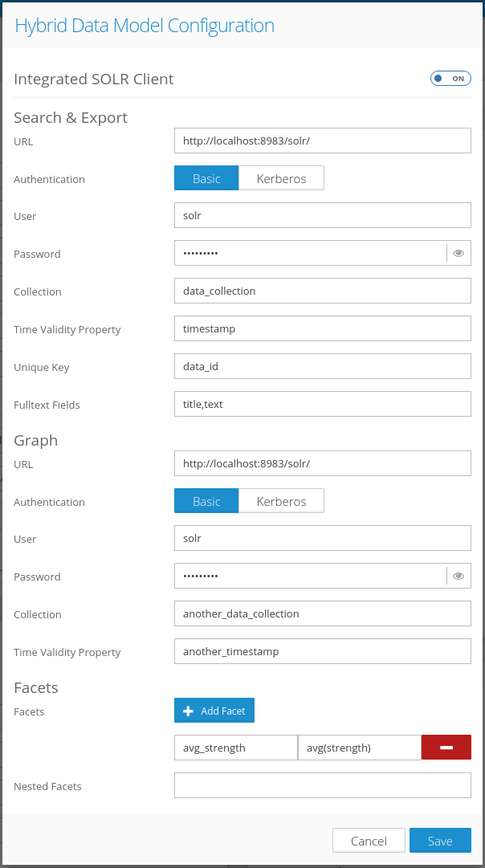Screen dimensions: 485x868
Task: Cancel the configuration dialog
Action: (369, 841)
